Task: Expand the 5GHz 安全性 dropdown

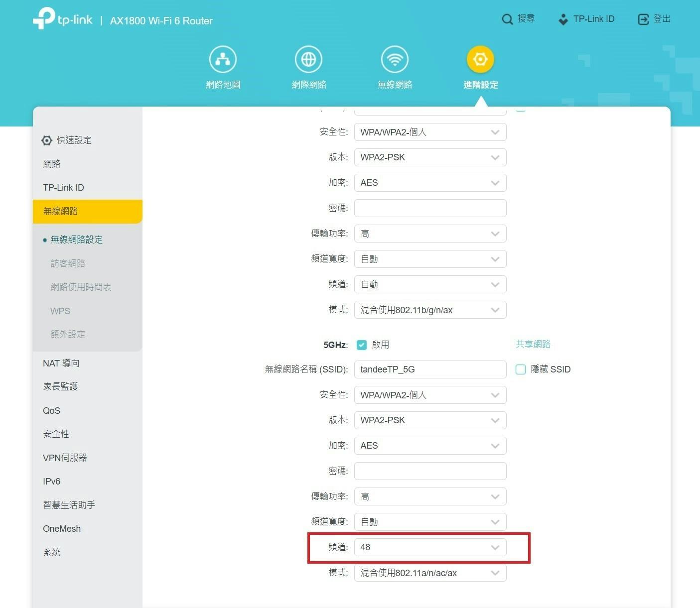Action: tap(430, 395)
